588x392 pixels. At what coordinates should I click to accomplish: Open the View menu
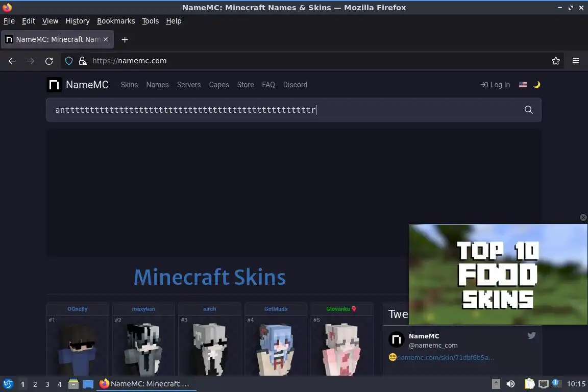pos(50,21)
